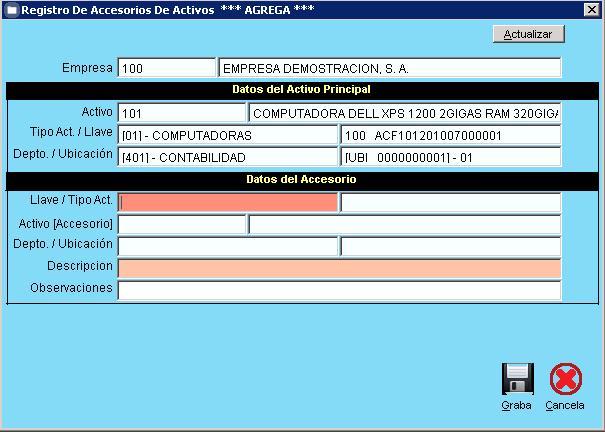
Task: Click the Observaciones input field
Action: (338, 290)
